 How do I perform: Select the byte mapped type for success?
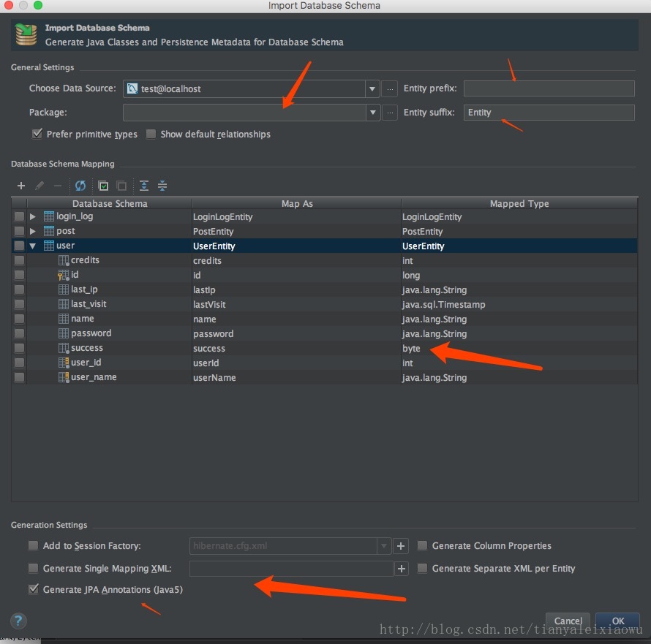(519, 349)
